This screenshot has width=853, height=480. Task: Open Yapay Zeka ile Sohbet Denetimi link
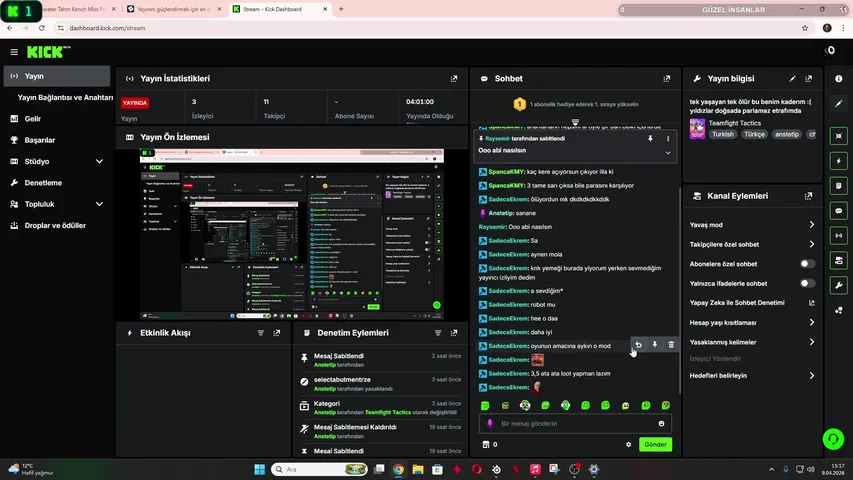click(752, 303)
